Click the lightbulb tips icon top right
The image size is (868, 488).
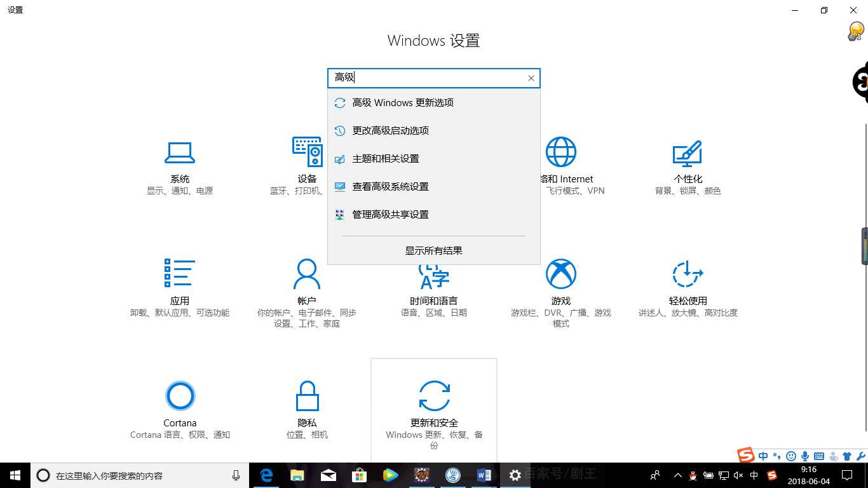point(856,32)
